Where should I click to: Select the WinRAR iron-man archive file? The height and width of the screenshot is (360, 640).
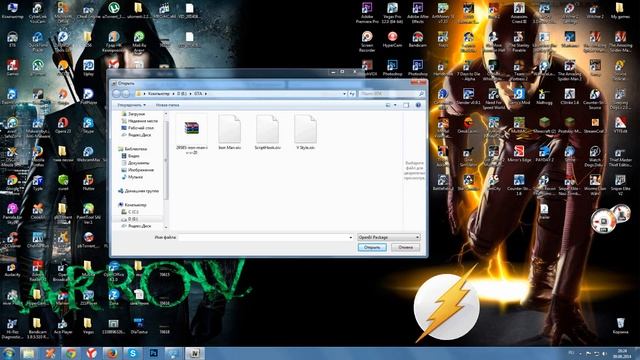[x=191, y=134]
